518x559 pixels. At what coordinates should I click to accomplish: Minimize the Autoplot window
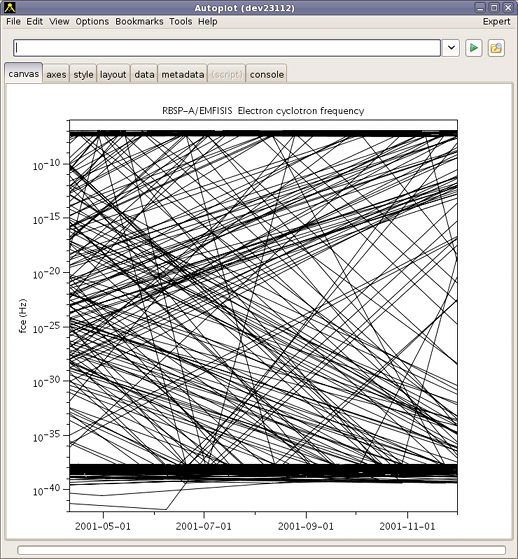(x=480, y=7)
